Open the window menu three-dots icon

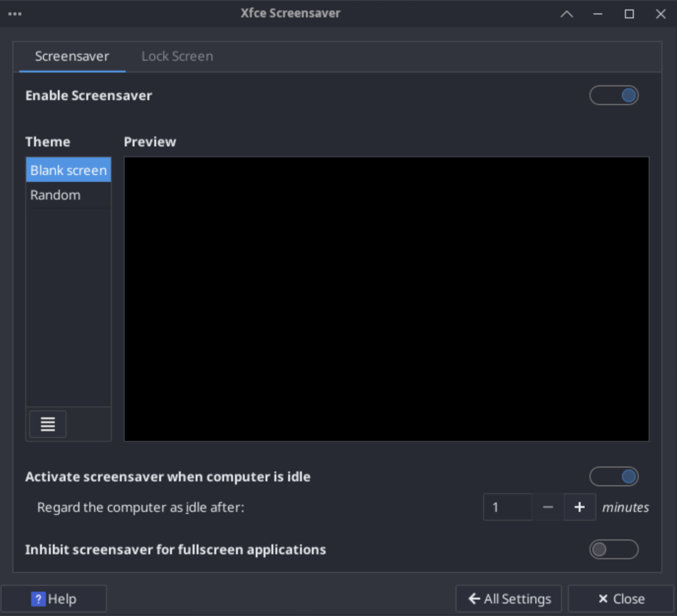coord(15,14)
